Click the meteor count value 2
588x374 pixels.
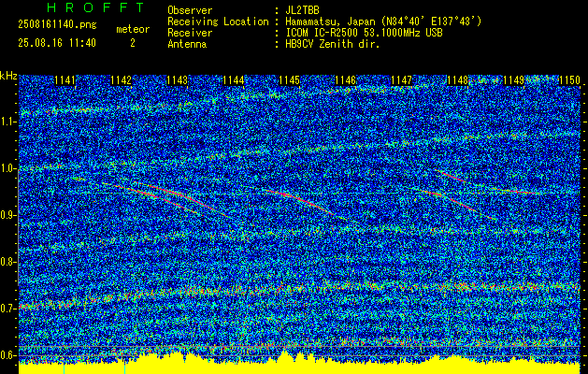133,43
